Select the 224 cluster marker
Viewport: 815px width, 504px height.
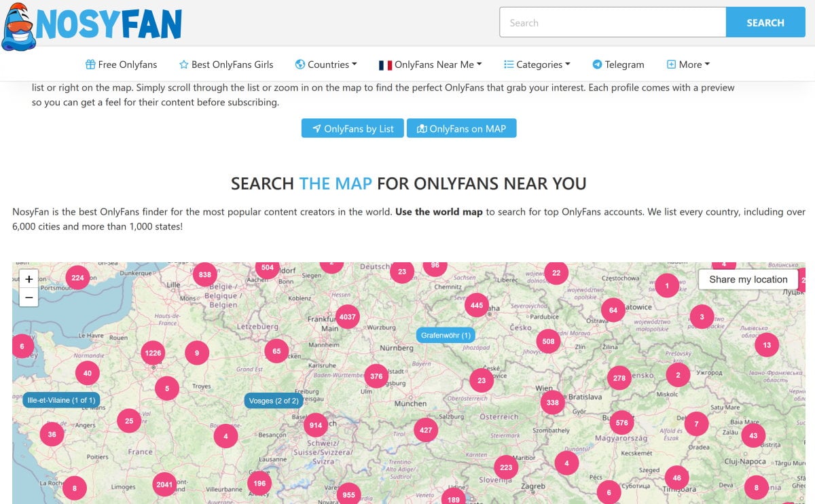point(77,277)
